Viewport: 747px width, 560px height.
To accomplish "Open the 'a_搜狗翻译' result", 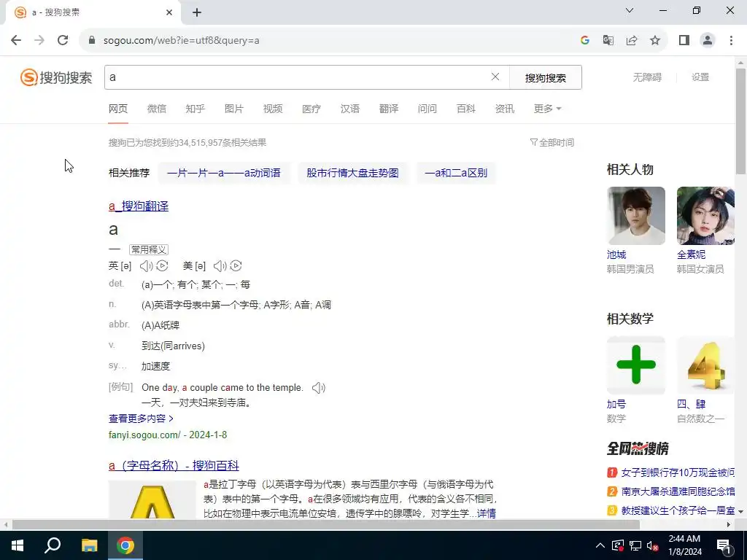I will (x=139, y=206).
